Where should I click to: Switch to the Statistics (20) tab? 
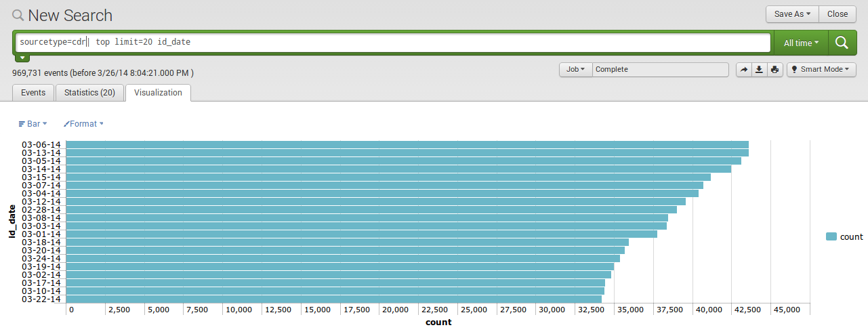point(89,93)
